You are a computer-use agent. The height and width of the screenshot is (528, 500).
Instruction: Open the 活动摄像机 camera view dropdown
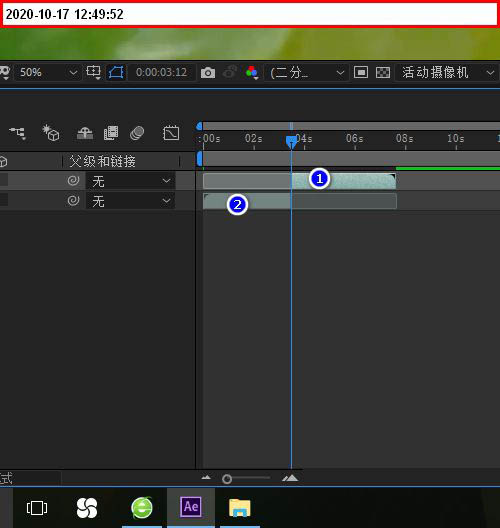coord(446,72)
